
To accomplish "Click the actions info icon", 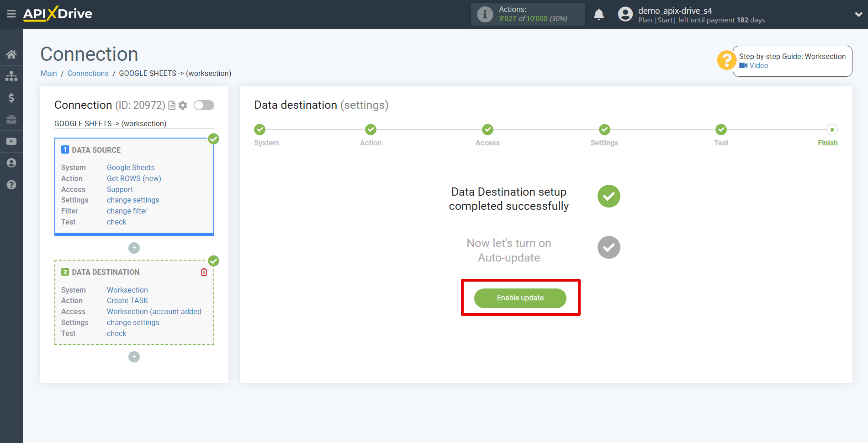I will pyautogui.click(x=485, y=14).
